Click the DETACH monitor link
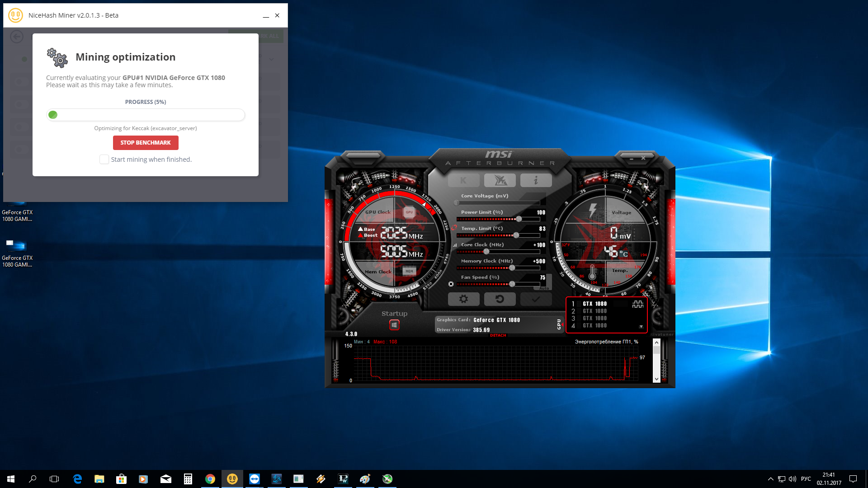 point(498,336)
